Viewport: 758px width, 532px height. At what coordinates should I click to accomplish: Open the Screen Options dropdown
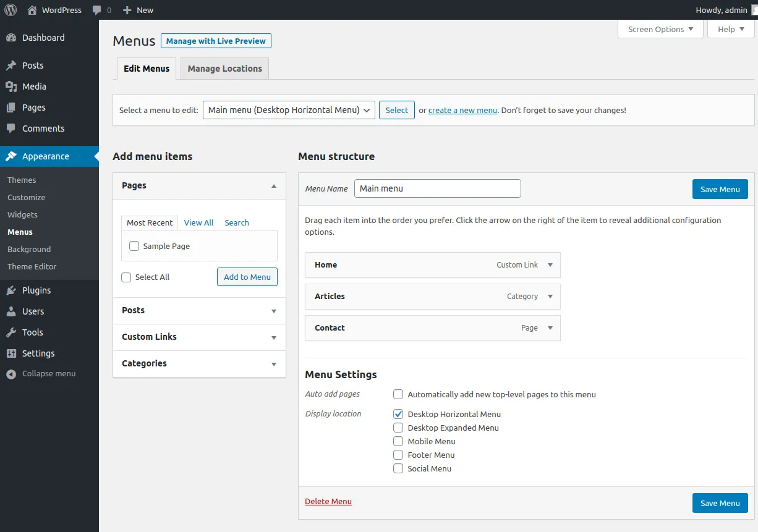pos(660,29)
